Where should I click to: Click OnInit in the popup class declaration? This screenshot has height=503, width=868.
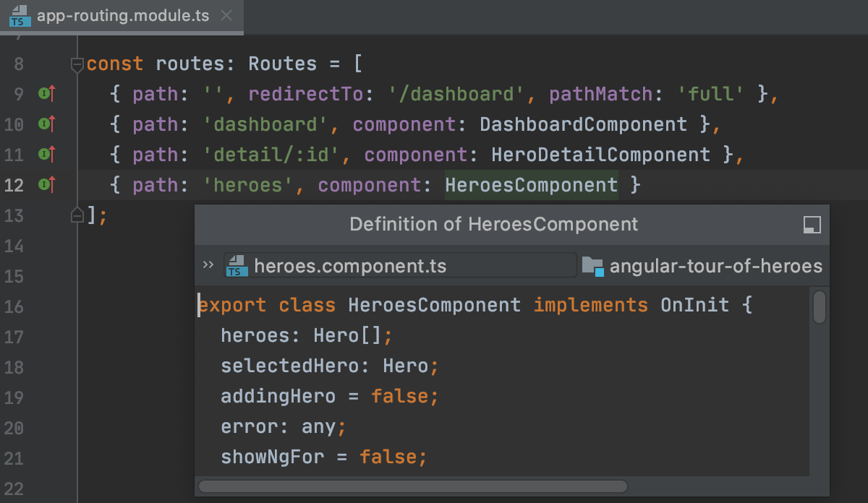pyautogui.click(x=695, y=305)
